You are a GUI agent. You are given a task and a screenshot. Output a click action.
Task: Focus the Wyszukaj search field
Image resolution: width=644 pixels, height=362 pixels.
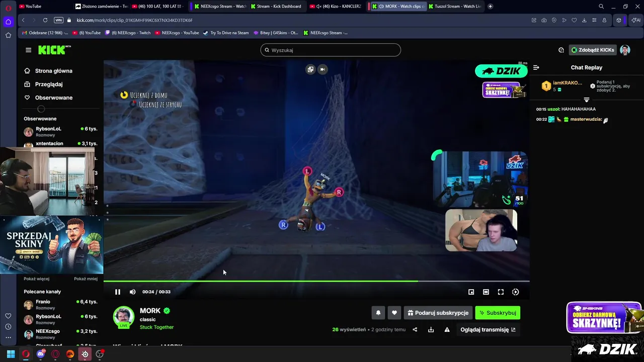(331, 50)
